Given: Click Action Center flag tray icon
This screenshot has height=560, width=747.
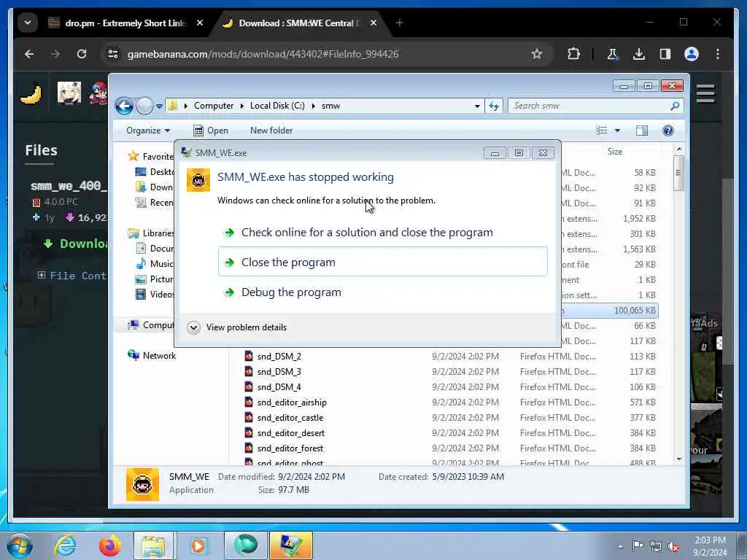Looking at the screenshot, I should (x=637, y=546).
